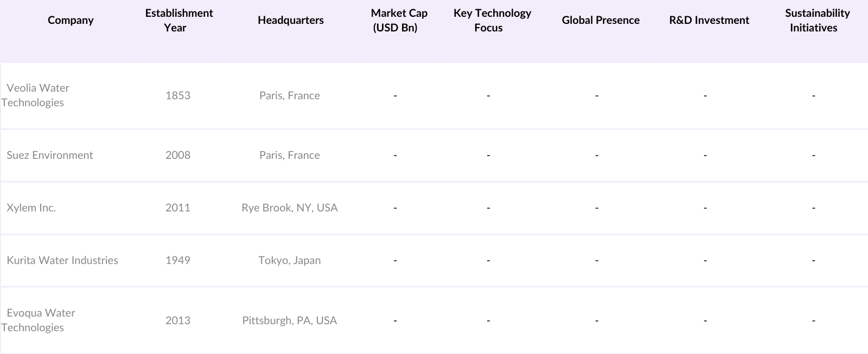
Task: Select the R&D Investment column header
Action: pos(709,21)
